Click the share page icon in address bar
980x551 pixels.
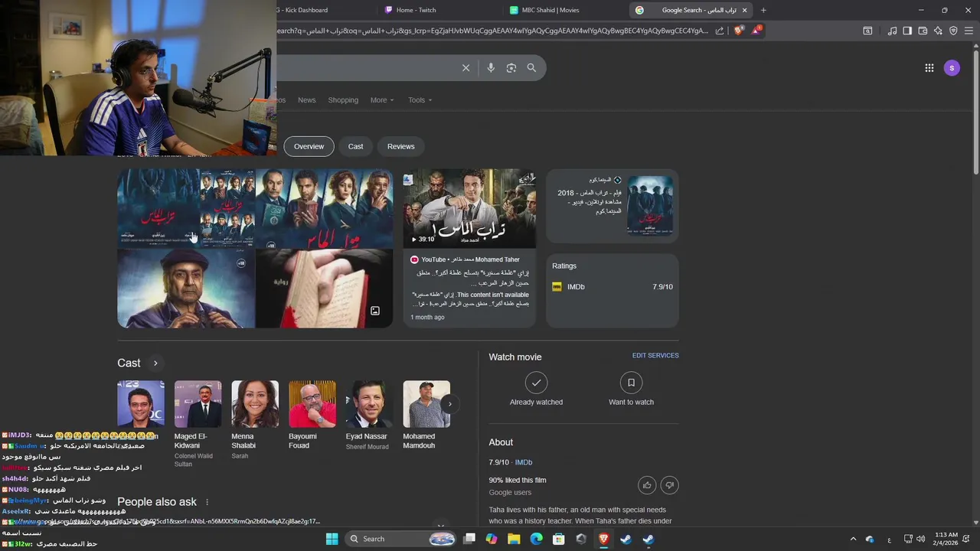point(720,31)
